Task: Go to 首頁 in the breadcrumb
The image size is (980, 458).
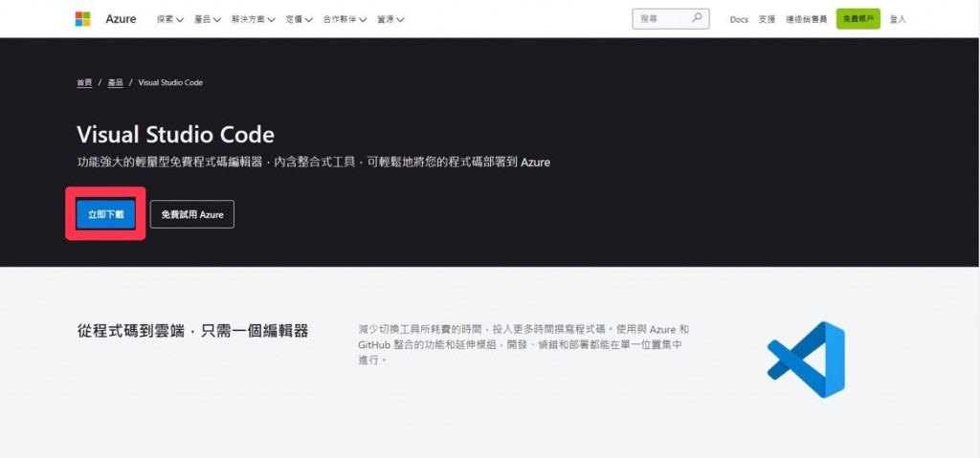Action: click(x=84, y=82)
